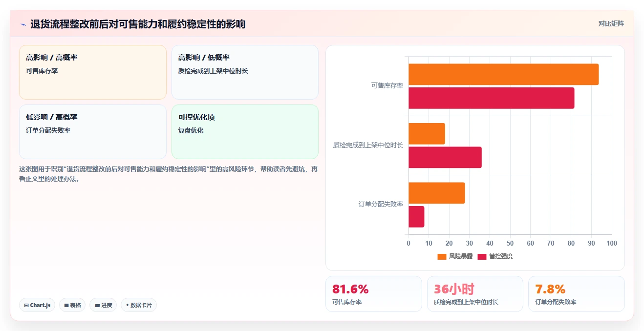Select the 高影响 / 高概率 card
The width and height of the screenshot is (644, 331).
(x=93, y=72)
